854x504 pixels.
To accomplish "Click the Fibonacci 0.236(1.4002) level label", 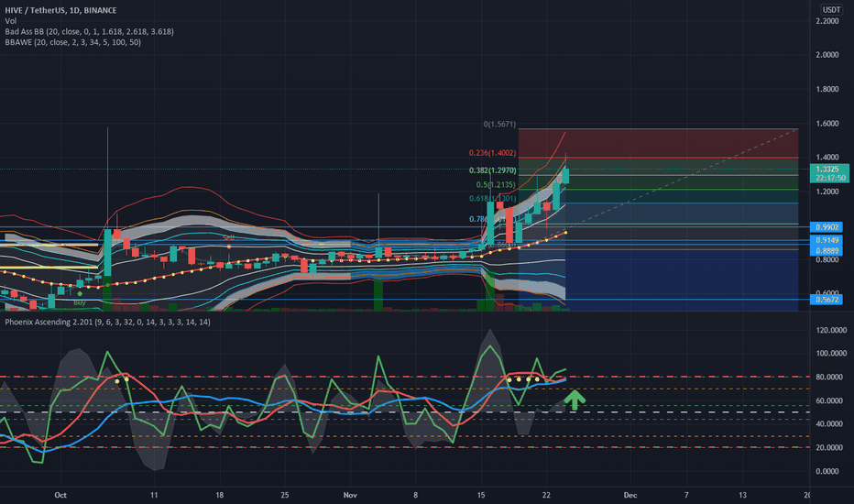I will coord(492,153).
